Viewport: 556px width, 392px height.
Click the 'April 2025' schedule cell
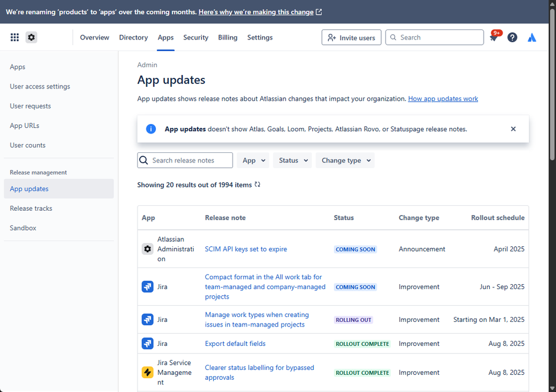[x=509, y=249]
